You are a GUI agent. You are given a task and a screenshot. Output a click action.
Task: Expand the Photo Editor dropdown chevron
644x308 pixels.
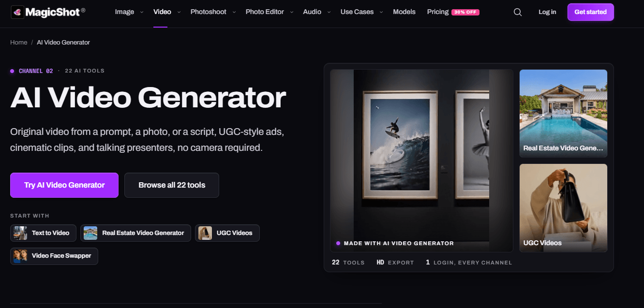292,12
